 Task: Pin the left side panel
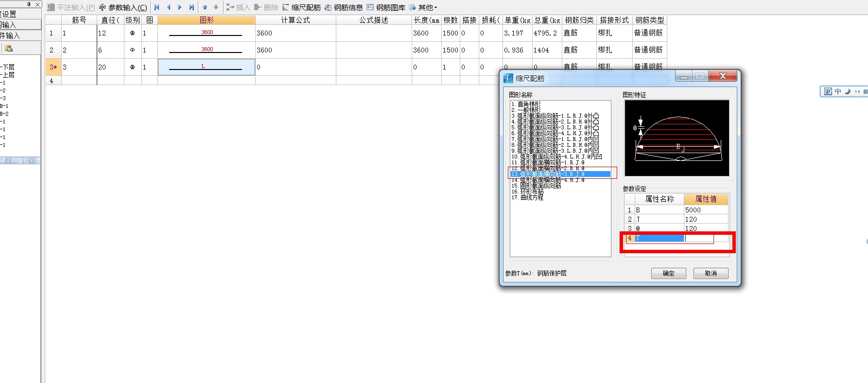point(29,4)
